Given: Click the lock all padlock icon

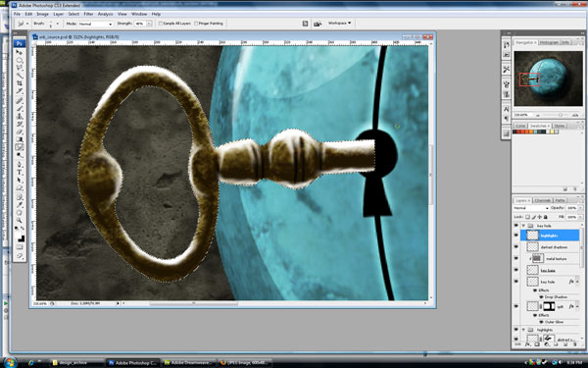Looking at the screenshot, I should pos(546,217).
